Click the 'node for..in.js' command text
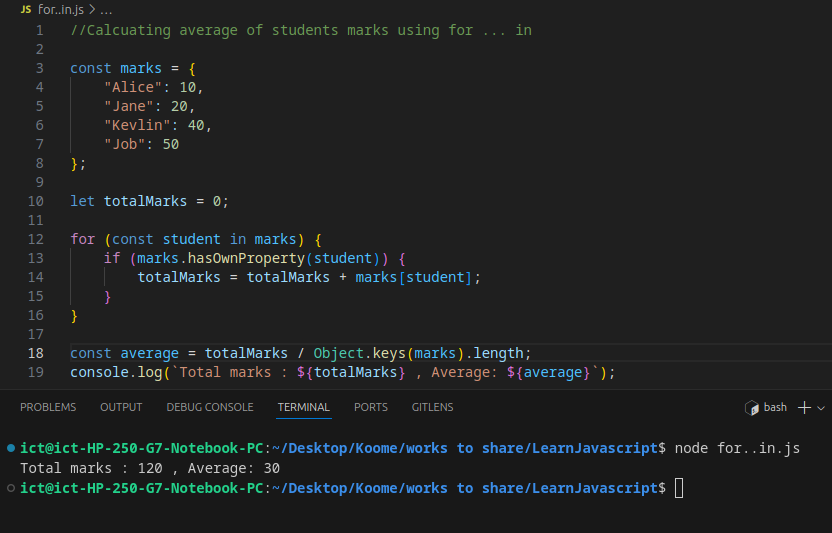Screen dimensions: 832x533 click(x=737, y=448)
